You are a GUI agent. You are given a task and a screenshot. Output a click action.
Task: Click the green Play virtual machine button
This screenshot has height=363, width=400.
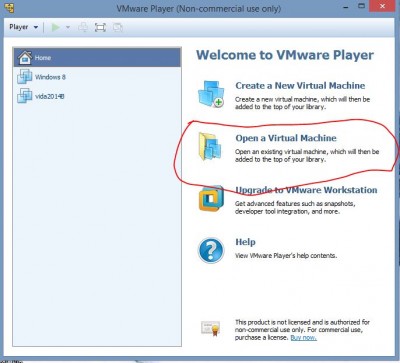tap(56, 27)
